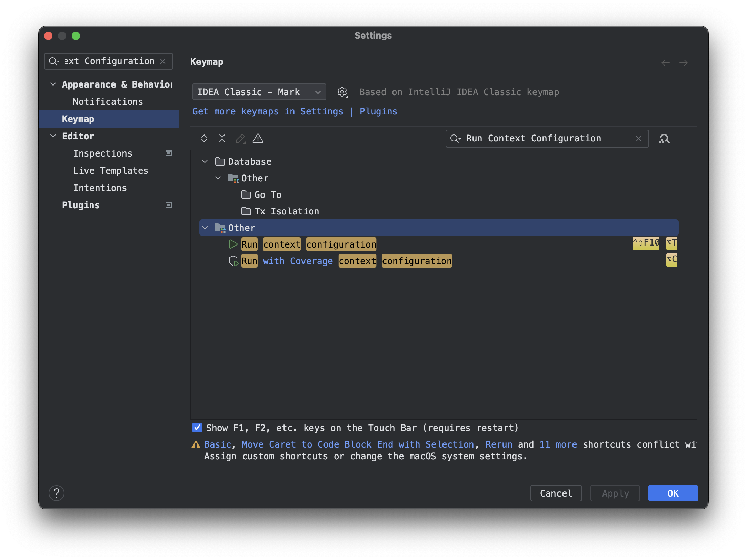Collapse the Editor settings section
Screen dimensions: 747x560
(x=53, y=136)
